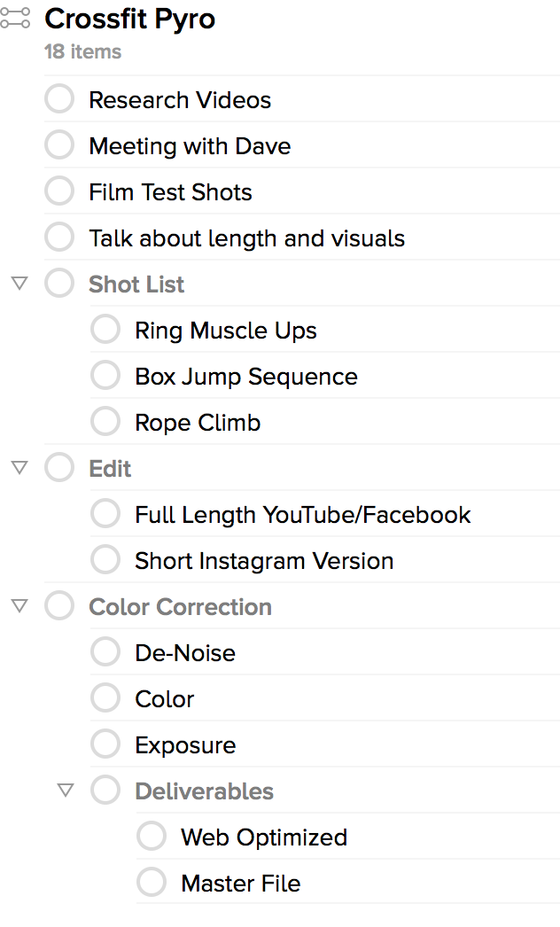Collapse the Shot List group

(x=19, y=284)
